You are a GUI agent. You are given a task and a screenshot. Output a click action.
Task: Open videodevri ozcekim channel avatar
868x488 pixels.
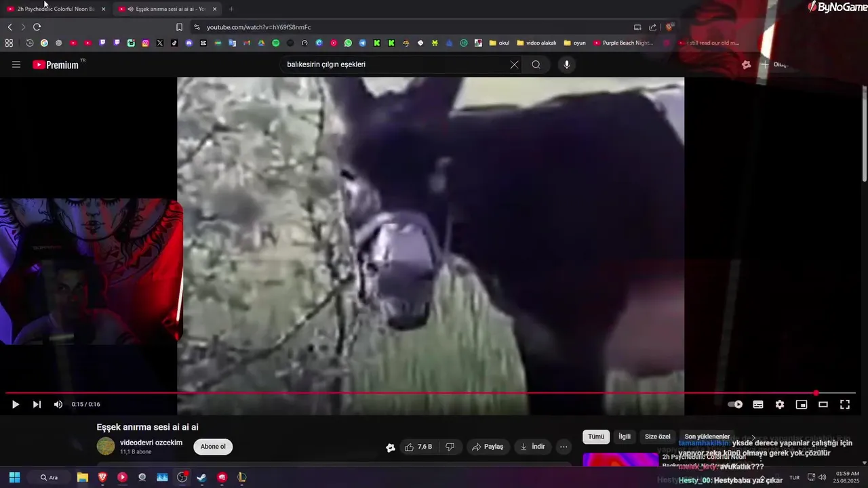[x=106, y=446]
